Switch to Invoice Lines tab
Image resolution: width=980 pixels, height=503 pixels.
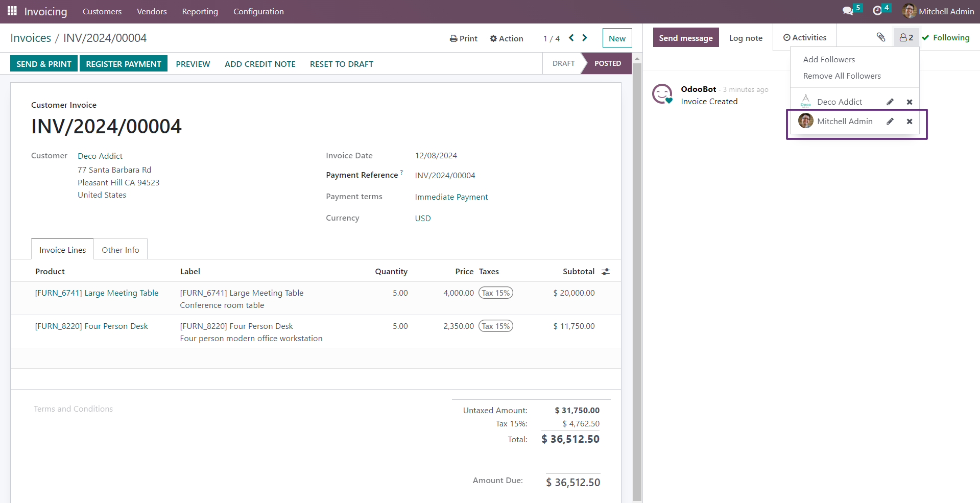pyautogui.click(x=62, y=250)
